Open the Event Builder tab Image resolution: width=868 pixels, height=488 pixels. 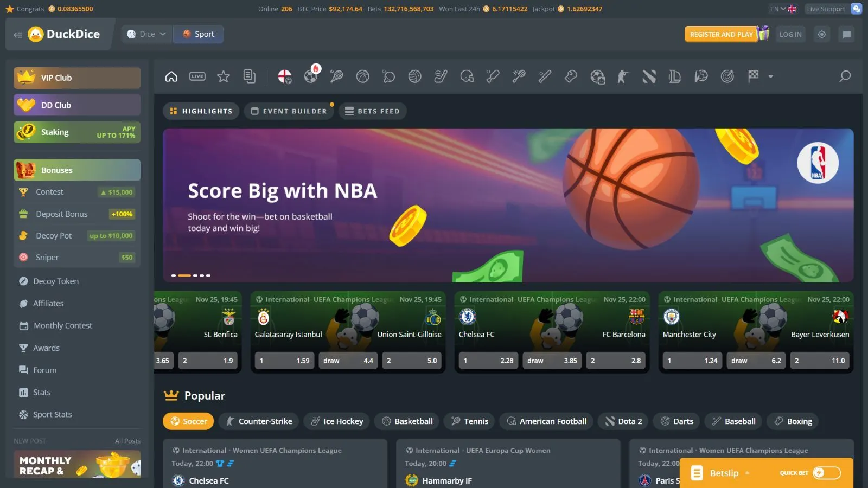(x=289, y=111)
